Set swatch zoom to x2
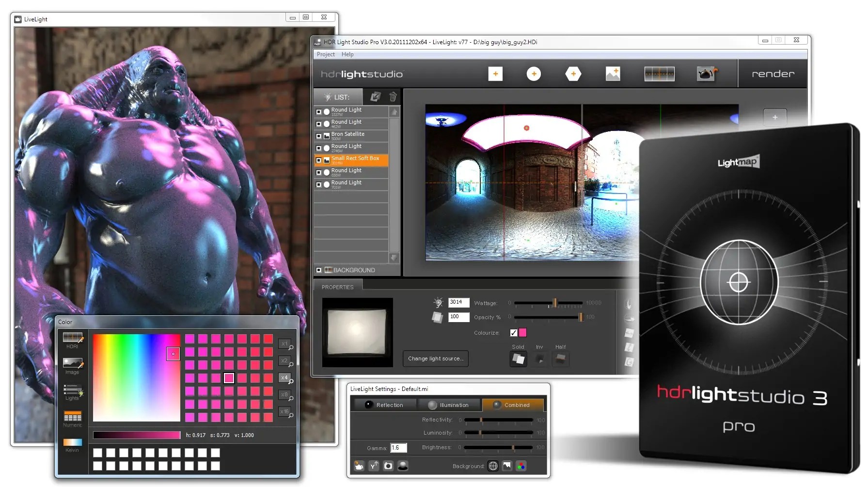The width and height of the screenshot is (868, 487). [286, 361]
